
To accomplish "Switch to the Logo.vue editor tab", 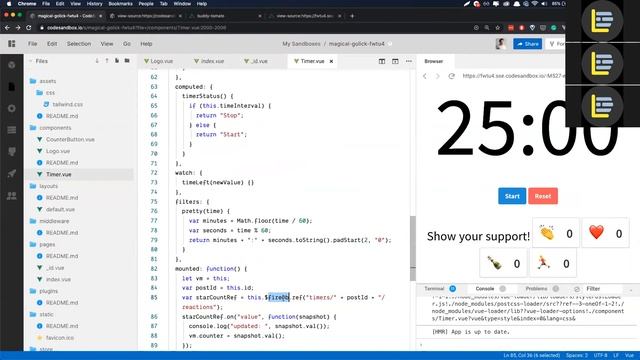I will pos(158,61).
